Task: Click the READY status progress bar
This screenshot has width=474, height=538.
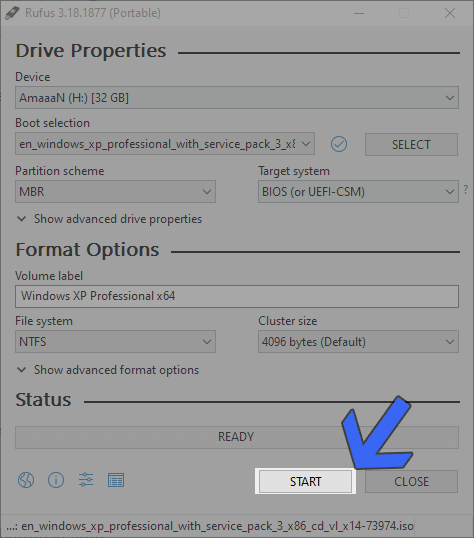Action: (237, 437)
